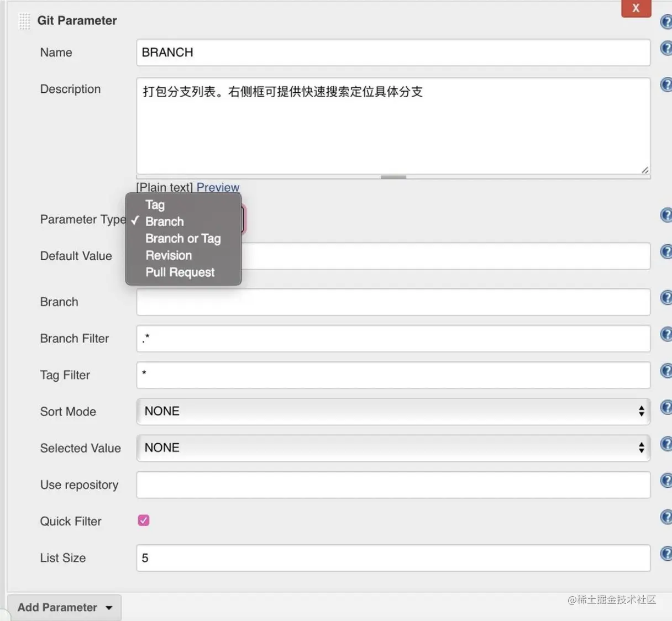Open the Selected Value dropdown

(393, 448)
